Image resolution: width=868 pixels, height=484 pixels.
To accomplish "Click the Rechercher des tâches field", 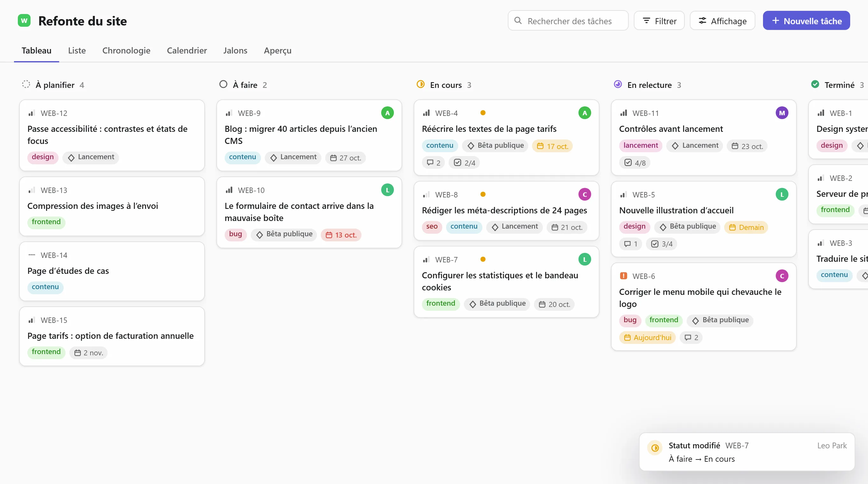I will pos(568,21).
